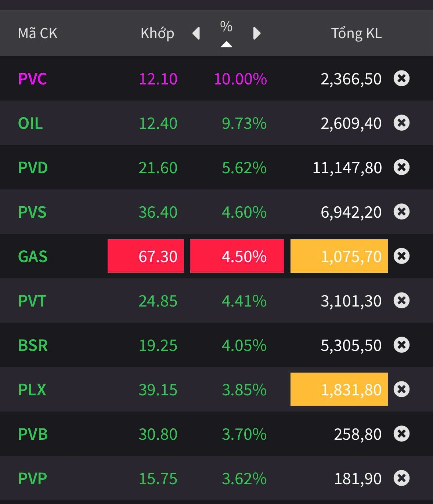The image size is (433, 504).
Task: Sort by Khớp price column
Action: click(157, 33)
